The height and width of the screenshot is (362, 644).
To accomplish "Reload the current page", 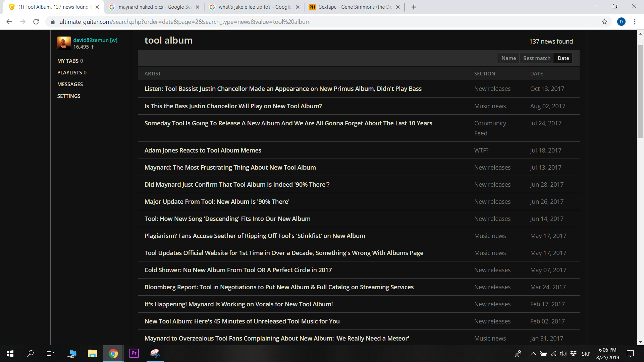I will pyautogui.click(x=36, y=22).
